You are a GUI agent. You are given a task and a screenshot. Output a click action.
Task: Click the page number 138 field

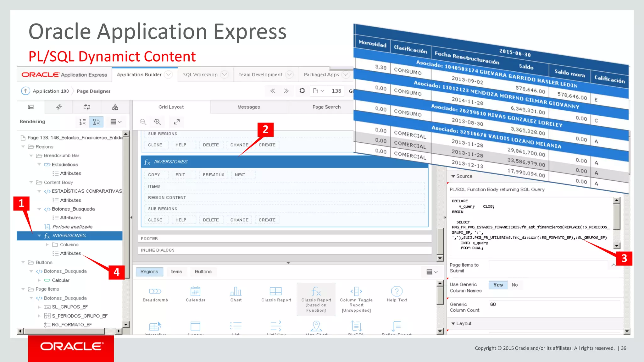[336, 91]
